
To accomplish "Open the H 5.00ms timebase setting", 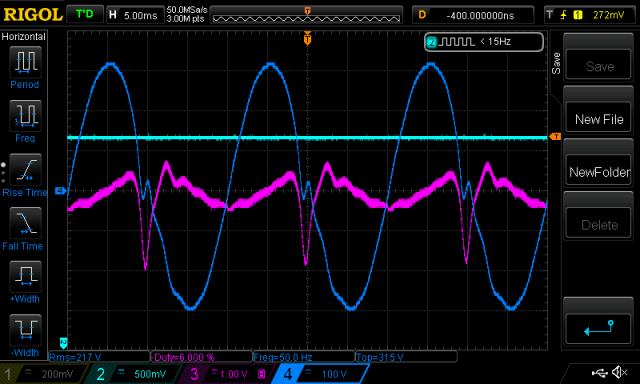I will click(134, 16).
